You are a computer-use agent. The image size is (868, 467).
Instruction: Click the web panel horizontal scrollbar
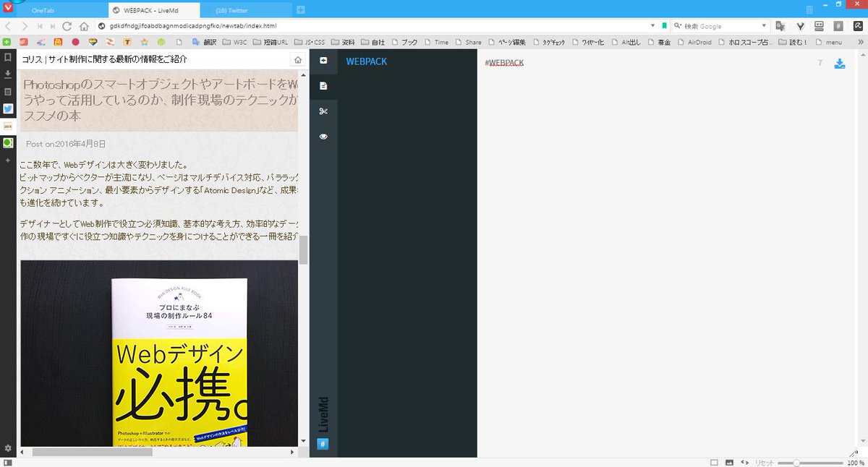click(92, 452)
